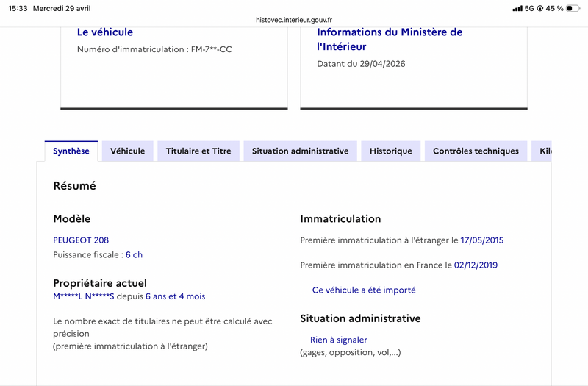Tap the 'Résumé' section heading
The image size is (588, 386).
click(x=75, y=186)
